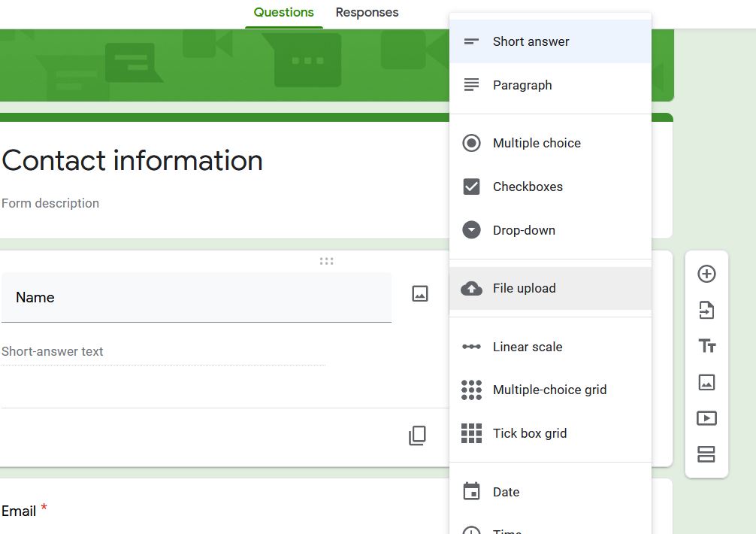This screenshot has width=756, height=534.
Task: Select Paragraph answer type
Action: 522,85
